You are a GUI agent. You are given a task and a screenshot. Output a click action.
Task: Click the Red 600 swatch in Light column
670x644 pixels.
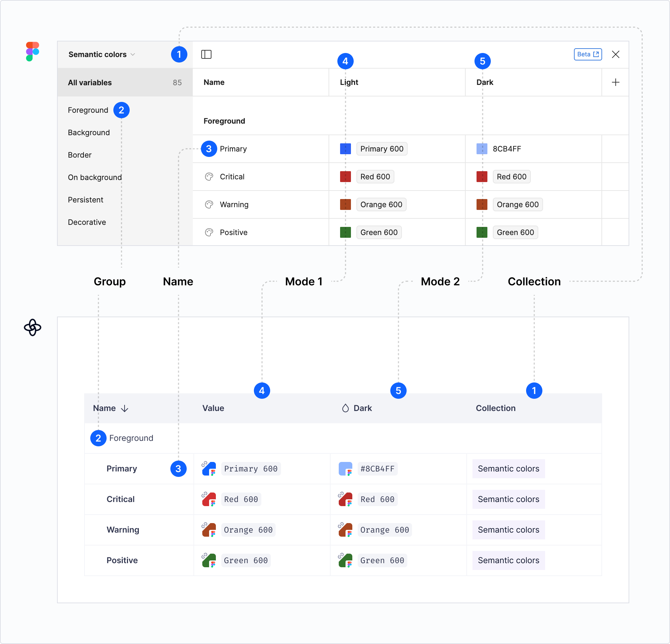click(x=345, y=177)
